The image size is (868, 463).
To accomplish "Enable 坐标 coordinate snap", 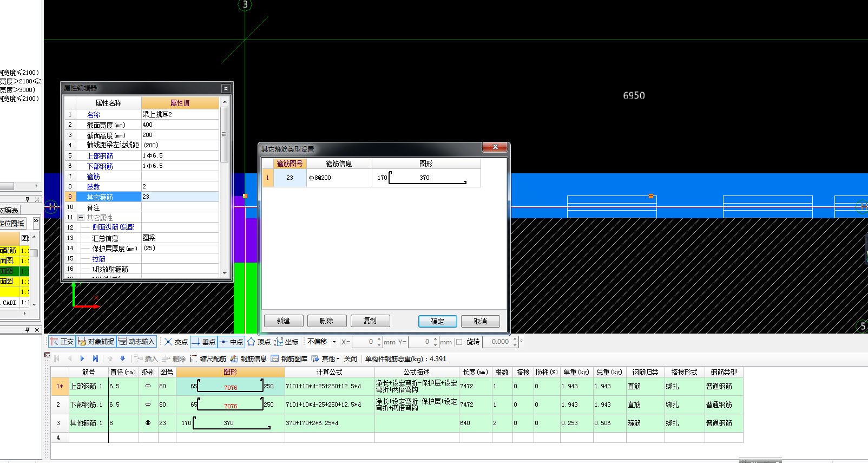I will pos(286,342).
